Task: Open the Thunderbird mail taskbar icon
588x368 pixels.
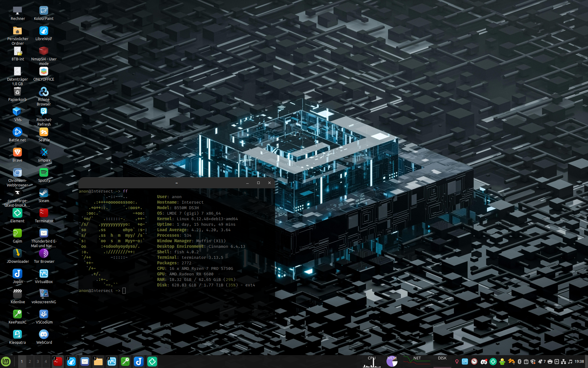Action: tap(85, 362)
